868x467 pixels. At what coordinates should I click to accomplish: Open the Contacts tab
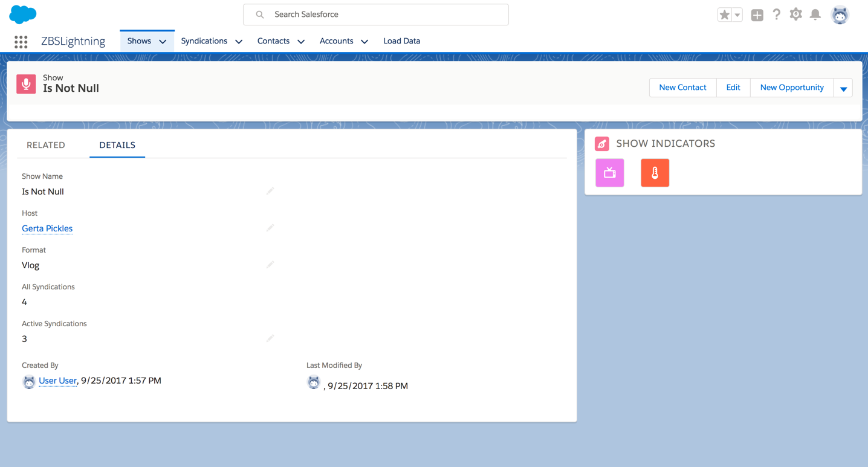pyautogui.click(x=273, y=41)
